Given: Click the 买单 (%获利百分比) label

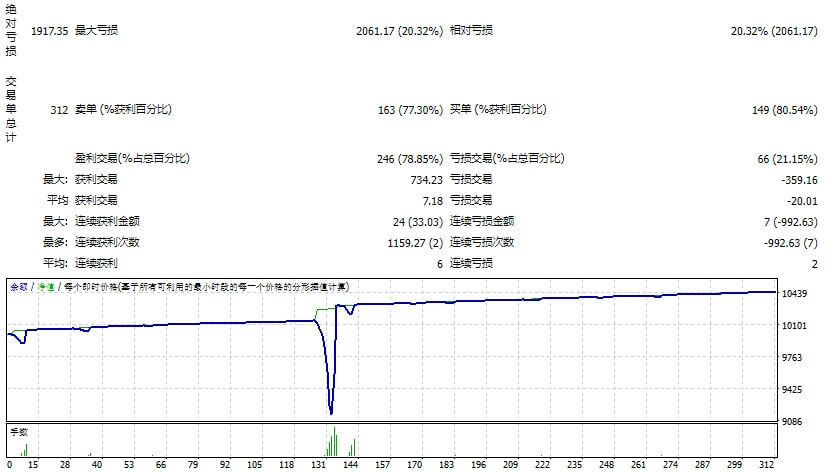Looking at the screenshot, I should click(498, 109).
